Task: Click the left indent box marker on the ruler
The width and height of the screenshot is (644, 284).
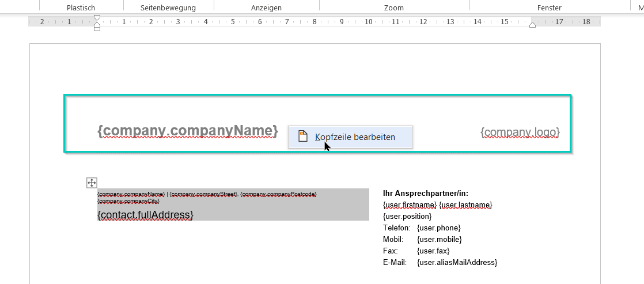Action: click(x=97, y=28)
